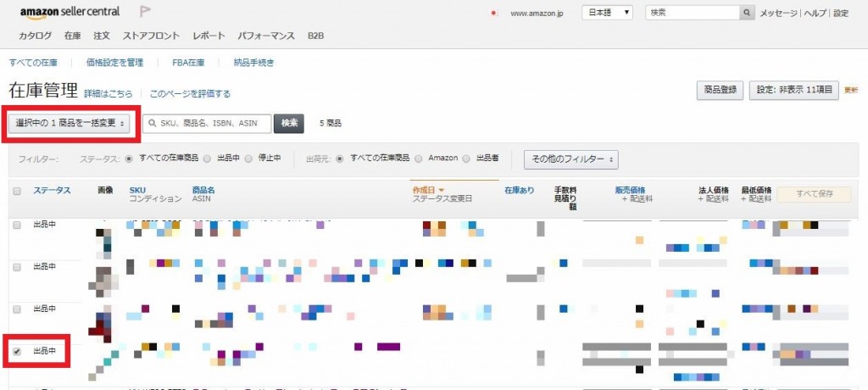
Task: Click the flag icon beside the logo
Action: pos(146,12)
